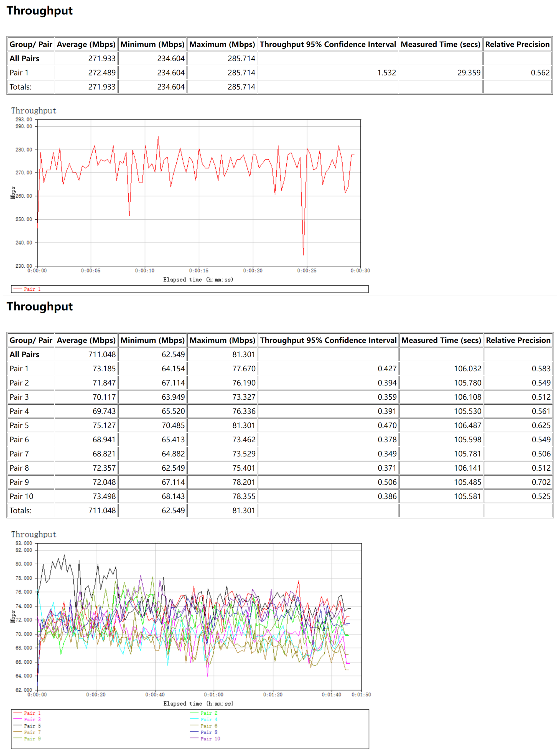This screenshot has width=560, height=756.
Task: Click the Pair 9 row label in second table
Action: coord(19,482)
